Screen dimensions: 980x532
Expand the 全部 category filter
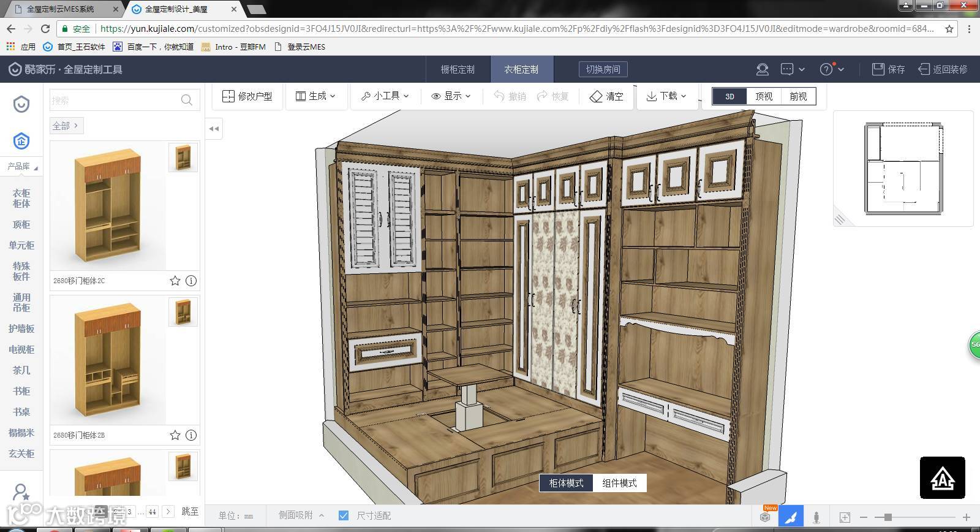tap(66, 126)
